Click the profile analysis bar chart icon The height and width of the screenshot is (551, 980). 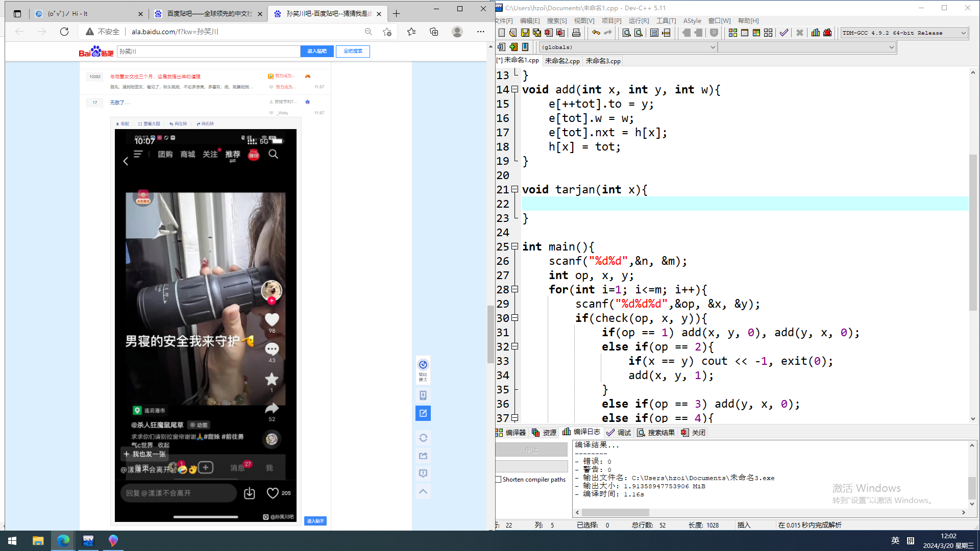click(815, 33)
